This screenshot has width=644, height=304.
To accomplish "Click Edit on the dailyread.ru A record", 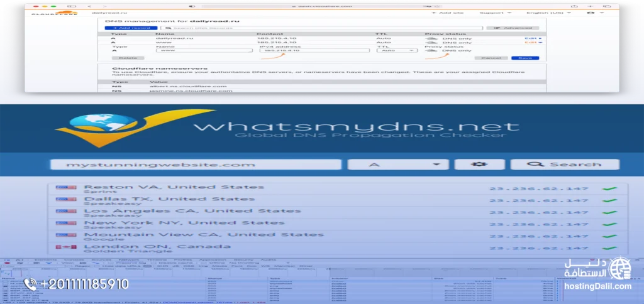I will 533,38.
